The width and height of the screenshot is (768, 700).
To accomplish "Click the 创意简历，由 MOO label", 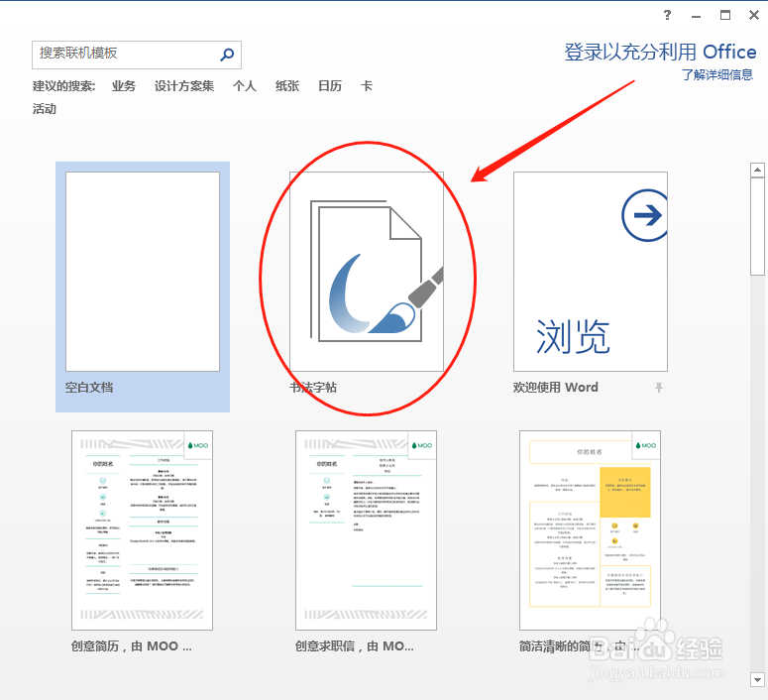I will coord(131,646).
